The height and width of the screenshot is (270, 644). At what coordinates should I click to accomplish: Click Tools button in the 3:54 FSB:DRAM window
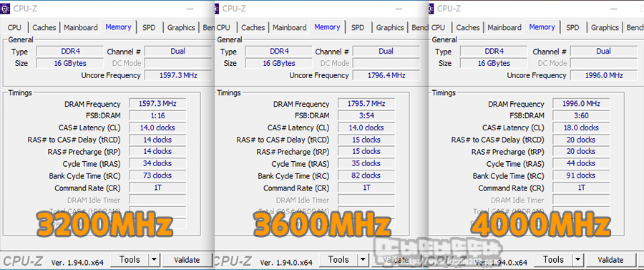[x=338, y=260]
